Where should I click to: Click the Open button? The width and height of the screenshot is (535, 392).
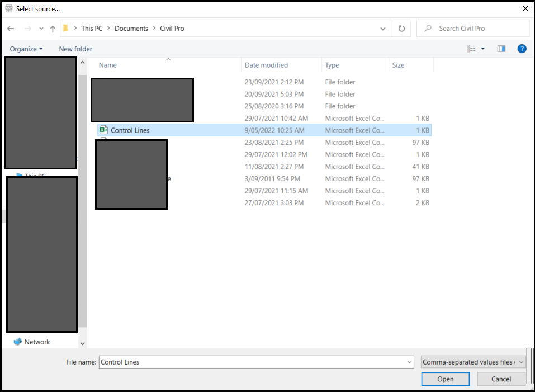(x=446, y=379)
